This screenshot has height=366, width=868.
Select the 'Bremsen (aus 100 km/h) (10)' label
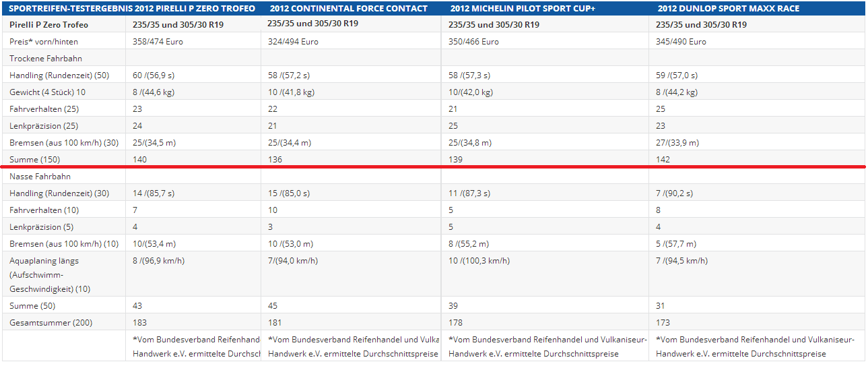point(64,244)
